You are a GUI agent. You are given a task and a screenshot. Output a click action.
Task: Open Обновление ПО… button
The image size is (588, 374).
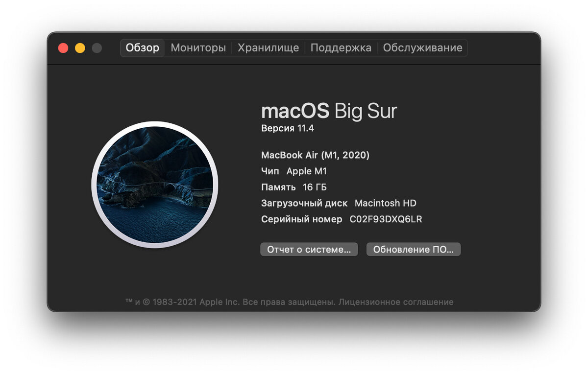[x=414, y=249]
